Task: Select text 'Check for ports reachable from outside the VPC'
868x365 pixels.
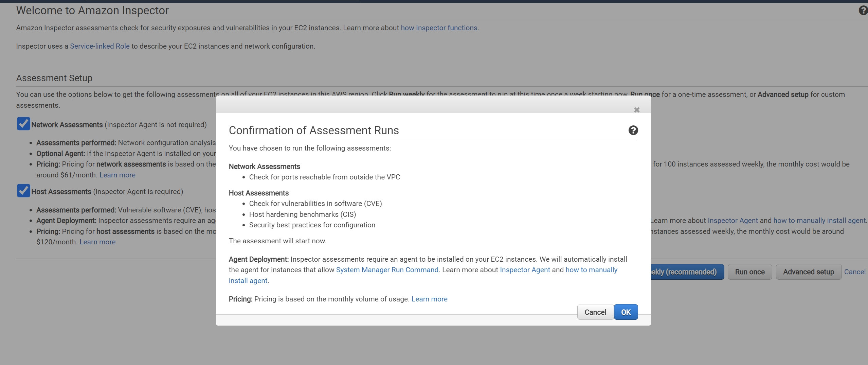Action: [325, 177]
